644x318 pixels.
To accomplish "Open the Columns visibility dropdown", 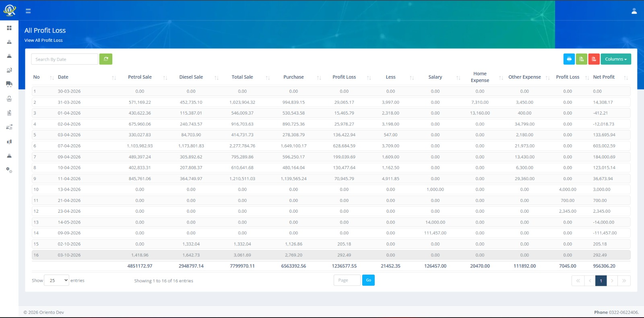I will tap(616, 59).
